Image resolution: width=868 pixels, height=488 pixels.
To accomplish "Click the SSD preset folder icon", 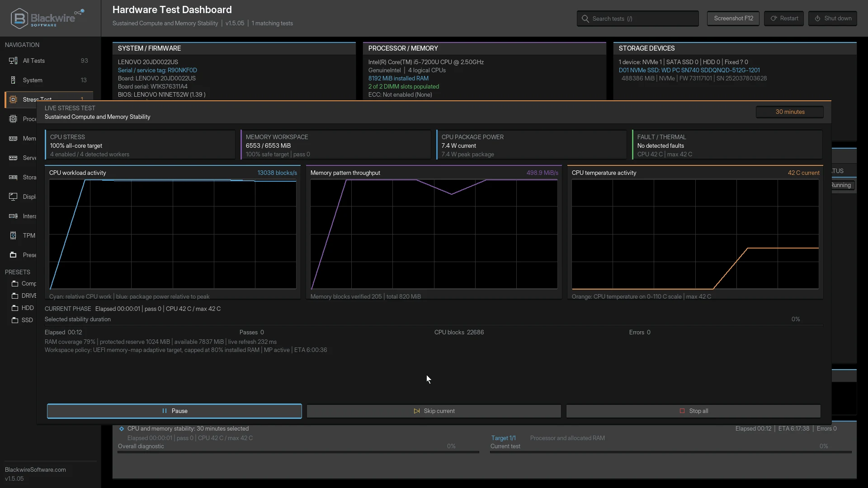I will (15, 320).
